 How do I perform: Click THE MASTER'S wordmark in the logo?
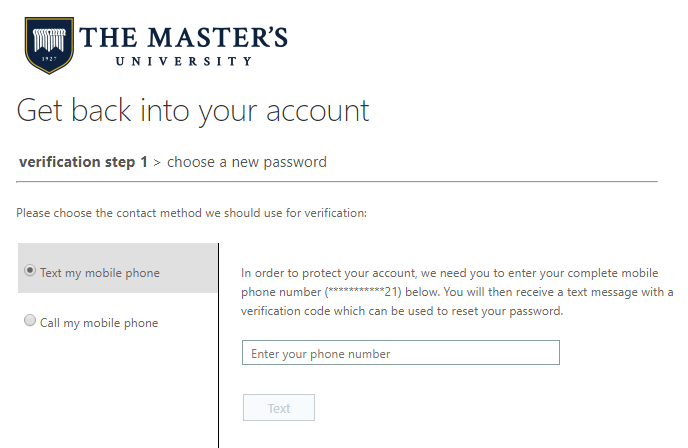183,37
